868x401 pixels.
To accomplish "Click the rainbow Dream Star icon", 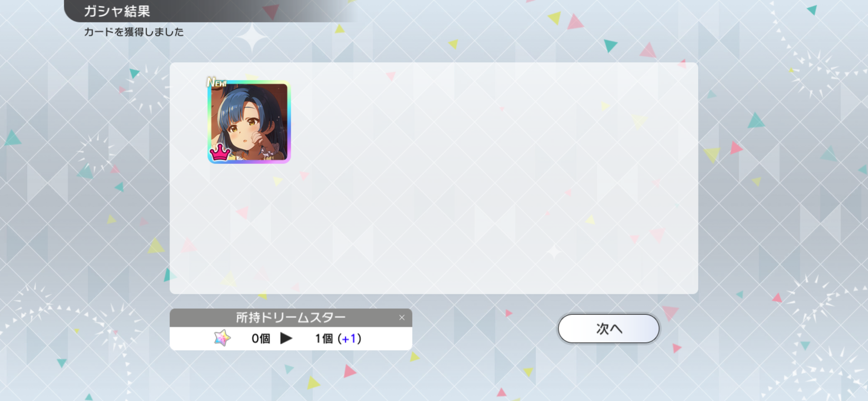I will [x=222, y=338].
